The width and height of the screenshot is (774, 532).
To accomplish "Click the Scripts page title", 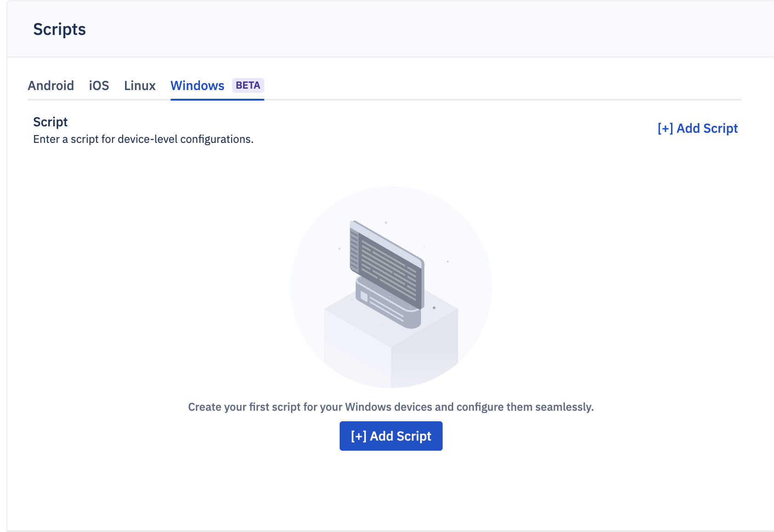I will [59, 29].
